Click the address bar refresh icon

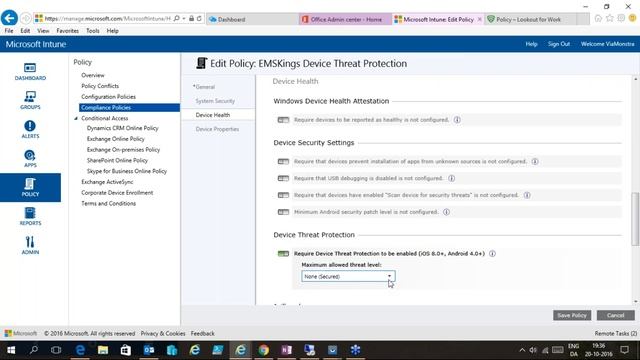point(199,18)
